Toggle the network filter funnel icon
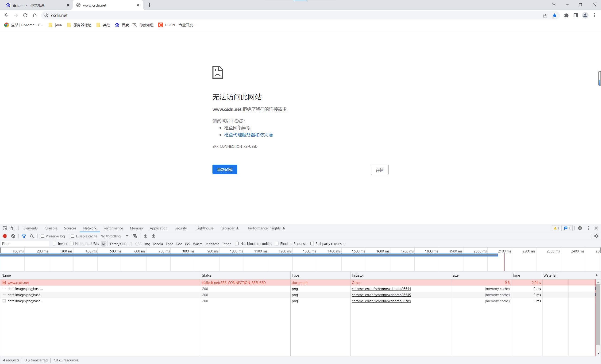The width and height of the screenshot is (601, 364). pos(24,236)
